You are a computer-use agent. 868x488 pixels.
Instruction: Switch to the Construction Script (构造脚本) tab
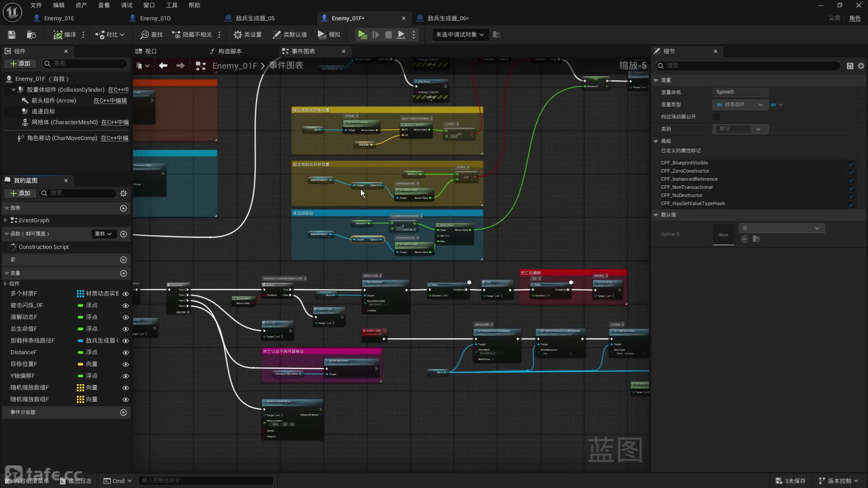coord(226,52)
